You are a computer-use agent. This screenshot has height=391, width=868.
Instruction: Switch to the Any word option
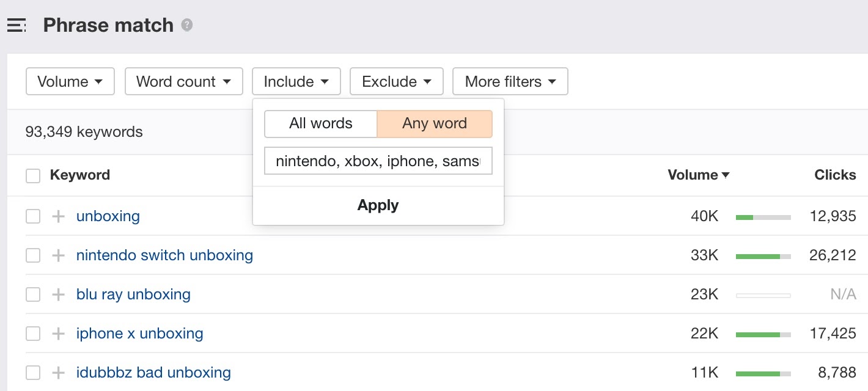435,123
